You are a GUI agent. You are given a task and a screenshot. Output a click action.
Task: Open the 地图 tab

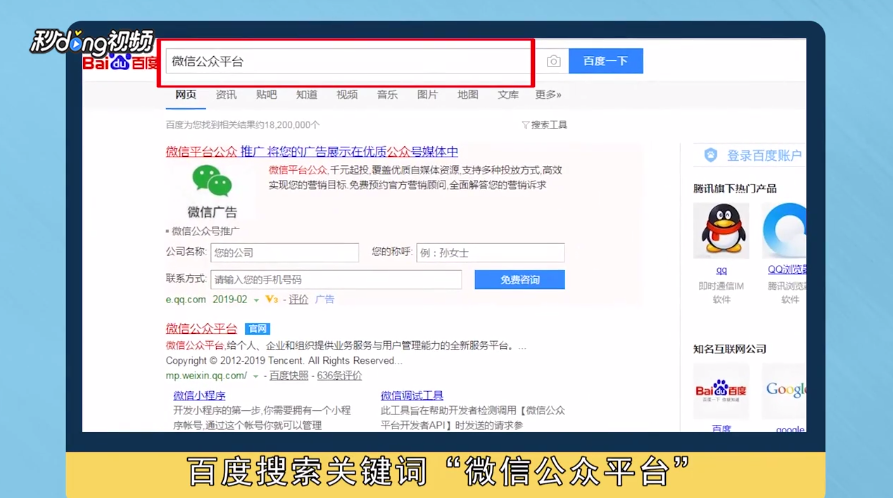click(x=468, y=95)
